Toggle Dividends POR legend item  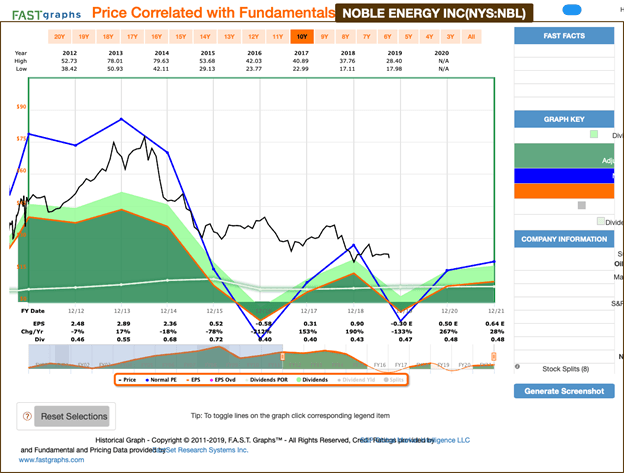266,380
